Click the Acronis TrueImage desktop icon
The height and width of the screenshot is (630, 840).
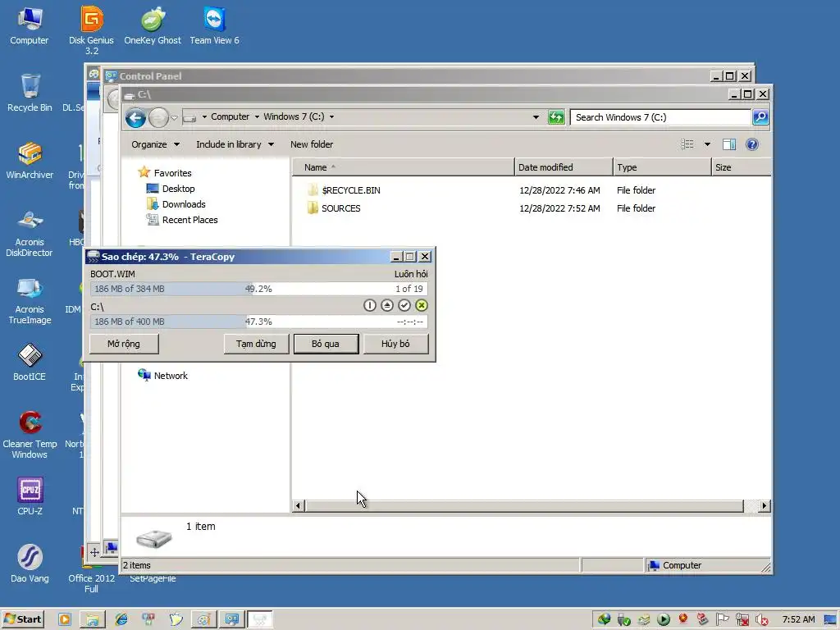point(30,300)
